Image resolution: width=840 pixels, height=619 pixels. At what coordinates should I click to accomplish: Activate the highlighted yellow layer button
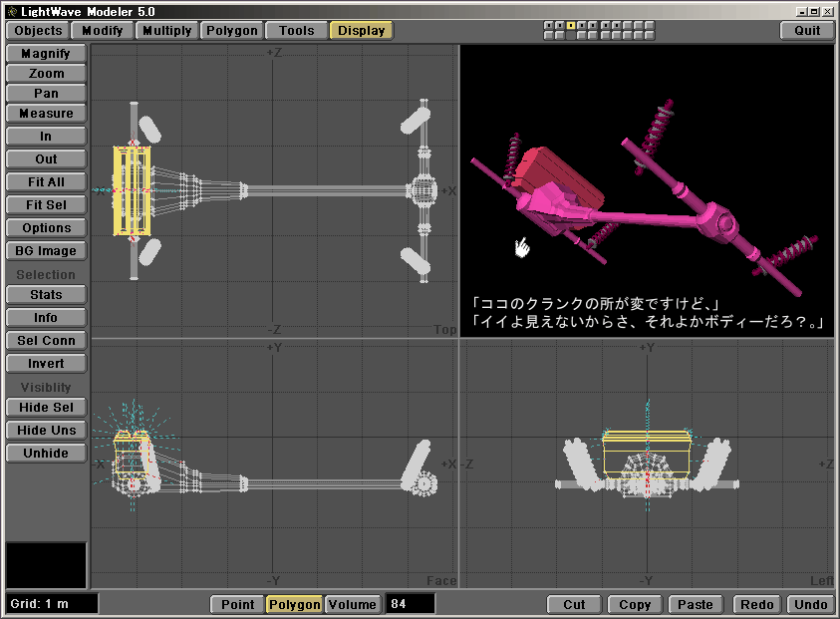tap(571, 25)
